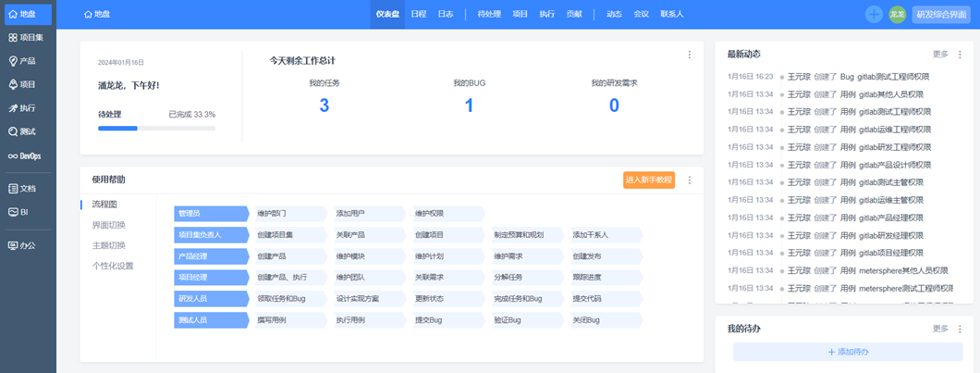Click the 待处理 progress bar

[x=156, y=129]
